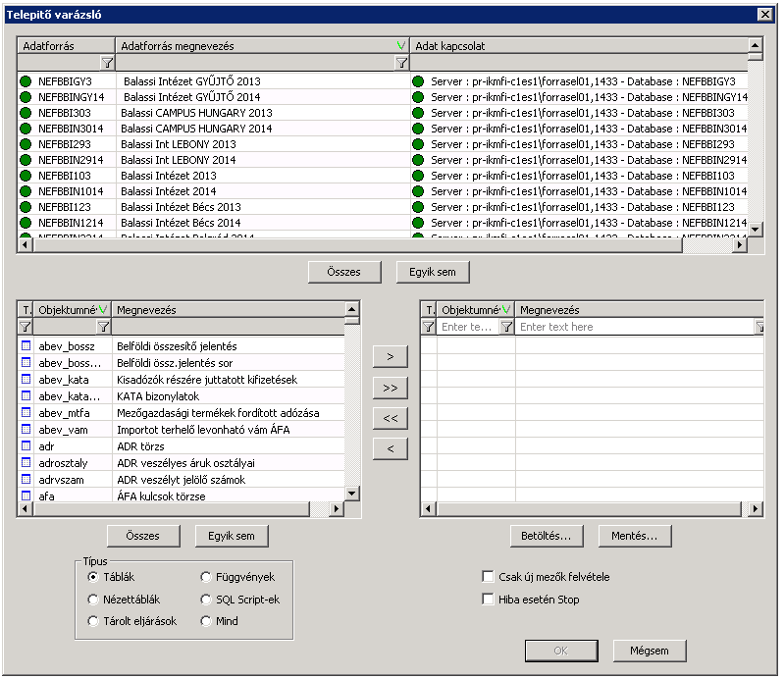This screenshot has height=679, width=784.
Task: Click the Adat kapcsolat column header
Action: pos(579,46)
